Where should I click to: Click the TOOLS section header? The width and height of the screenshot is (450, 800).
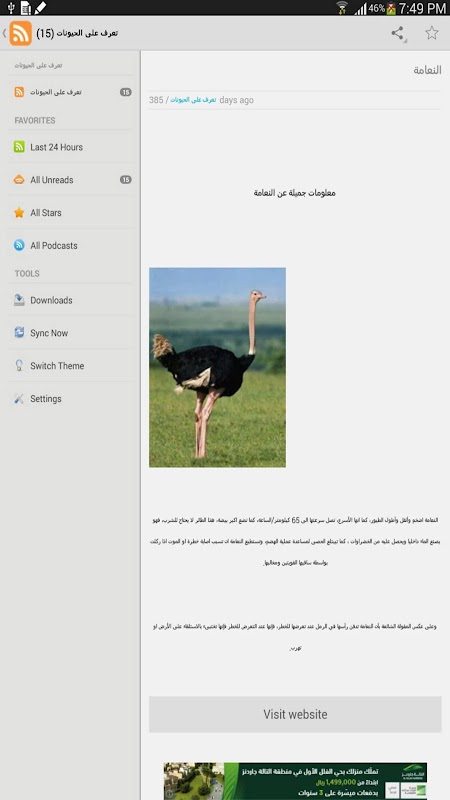[27, 273]
